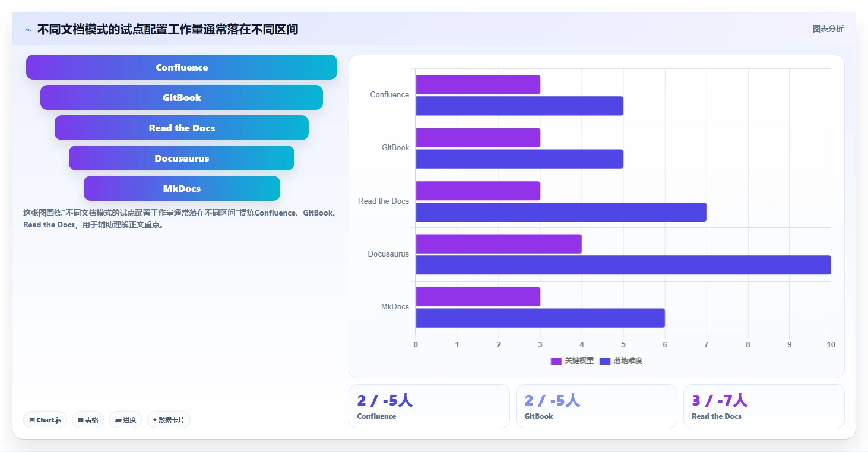Click the small icon before the chart title
The height and width of the screenshot is (452, 868).
[28, 30]
